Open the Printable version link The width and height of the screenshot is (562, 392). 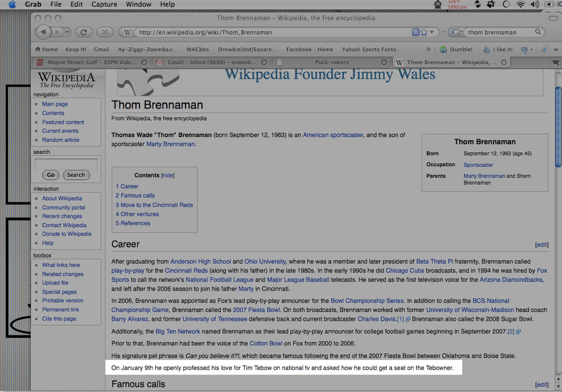63,300
